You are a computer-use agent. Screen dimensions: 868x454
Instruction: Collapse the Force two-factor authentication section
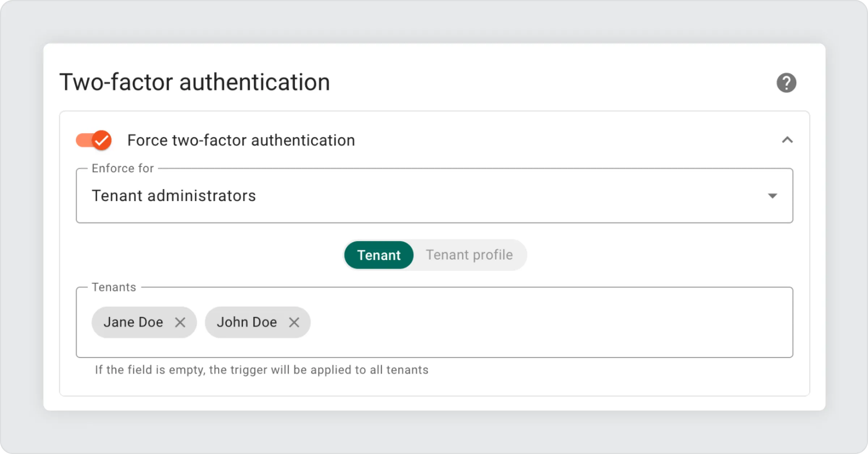787,140
